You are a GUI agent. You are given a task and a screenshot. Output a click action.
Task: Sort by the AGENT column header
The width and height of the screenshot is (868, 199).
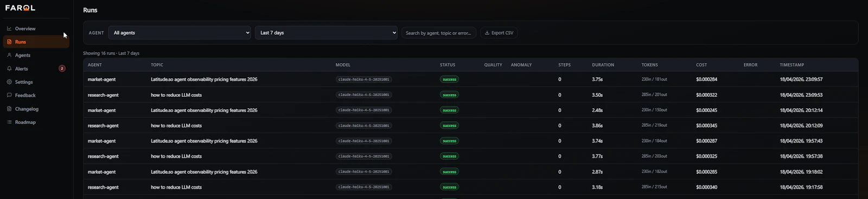[95, 65]
